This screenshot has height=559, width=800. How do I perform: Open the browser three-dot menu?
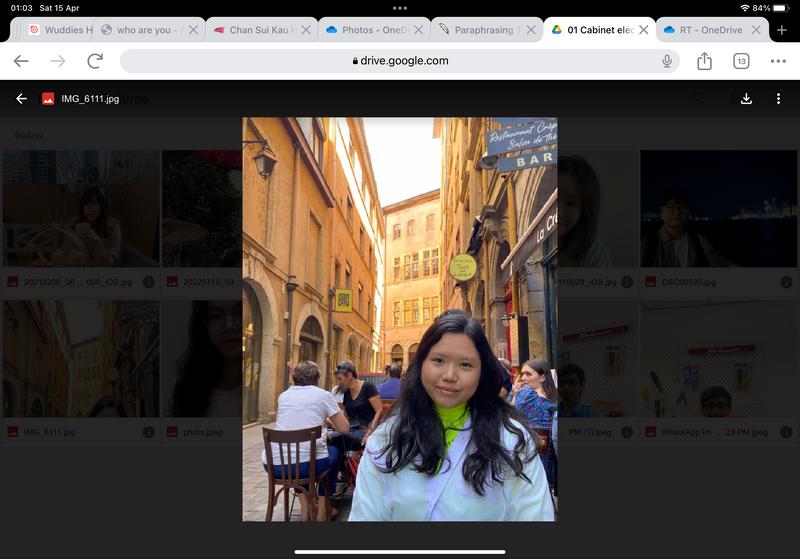(x=778, y=61)
